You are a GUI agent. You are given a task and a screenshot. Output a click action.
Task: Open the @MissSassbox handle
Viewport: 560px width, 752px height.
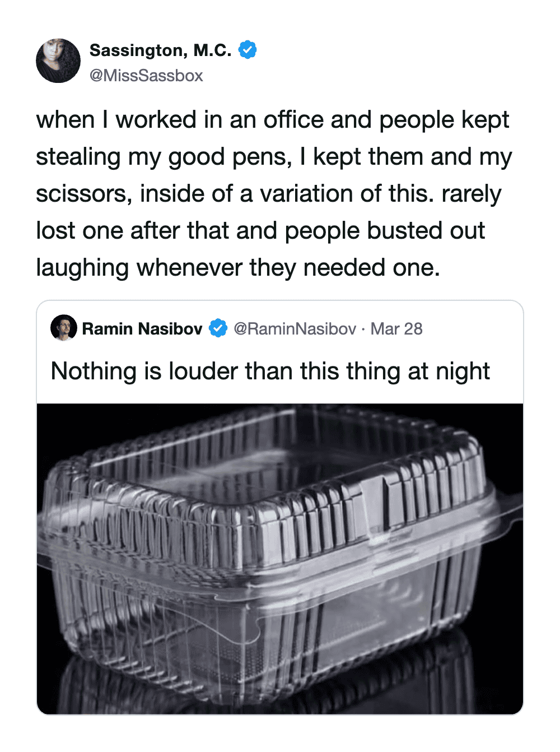pos(146,76)
